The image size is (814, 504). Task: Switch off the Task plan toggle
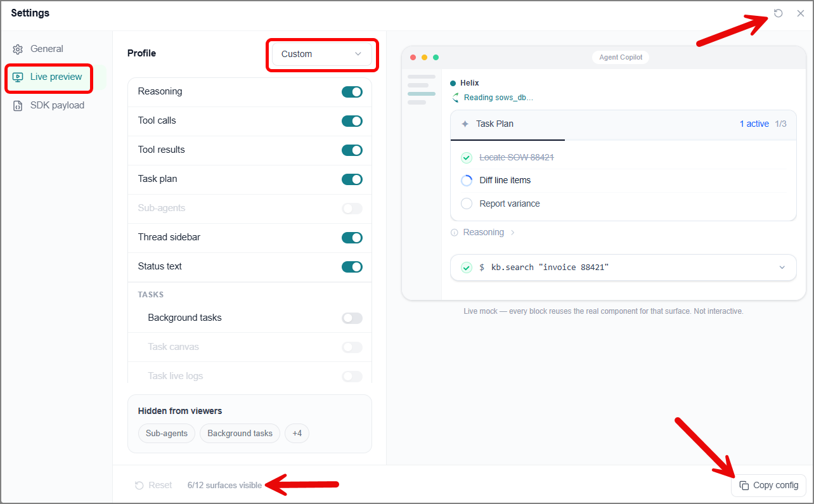(x=352, y=179)
